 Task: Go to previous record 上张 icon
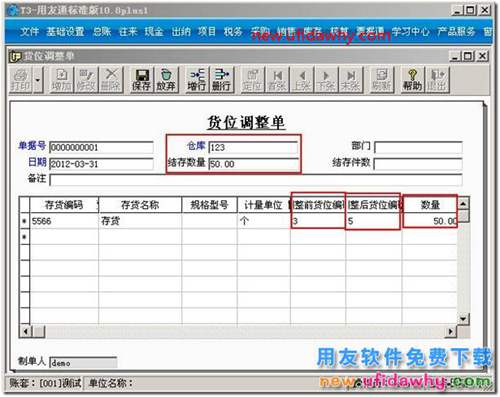tap(302, 80)
